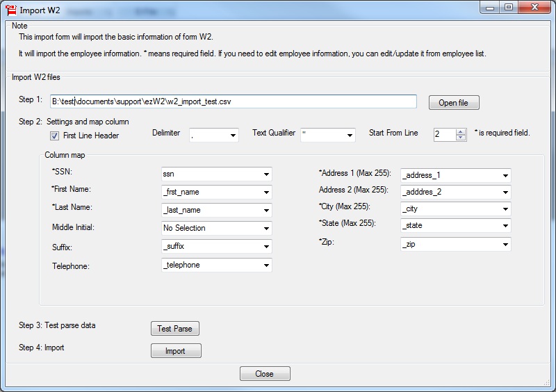Open the City column dropdown
This screenshot has height=392, width=556.
[x=505, y=209]
